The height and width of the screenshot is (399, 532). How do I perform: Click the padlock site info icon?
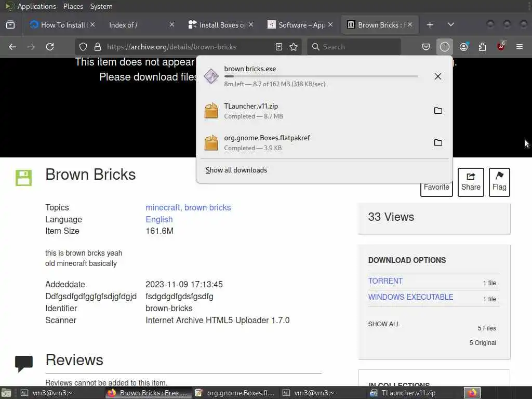(x=98, y=47)
